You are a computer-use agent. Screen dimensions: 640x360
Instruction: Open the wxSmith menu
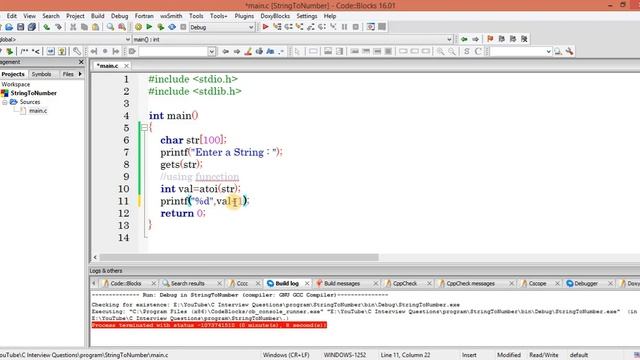pyautogui.click(x=171, y=16)
